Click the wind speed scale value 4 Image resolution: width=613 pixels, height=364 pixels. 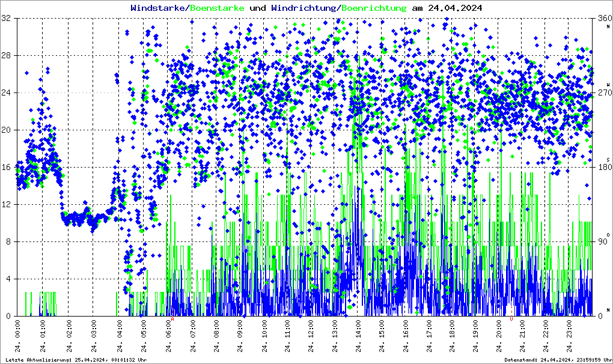(8, 279)
